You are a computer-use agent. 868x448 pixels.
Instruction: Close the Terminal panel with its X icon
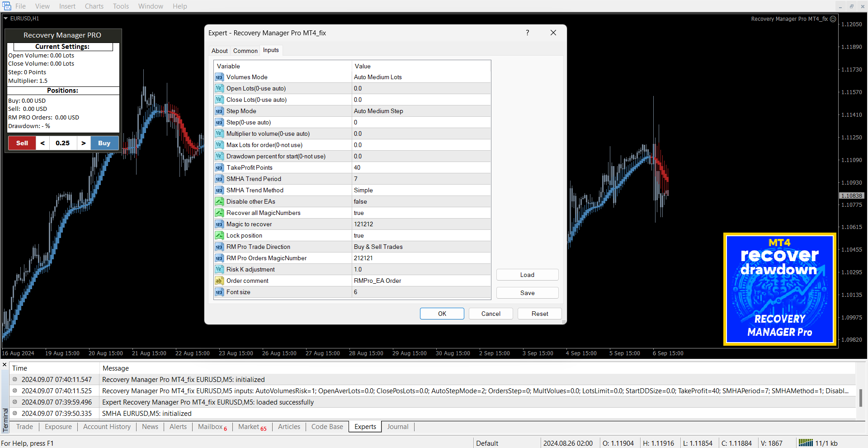(x=5, y=365)
